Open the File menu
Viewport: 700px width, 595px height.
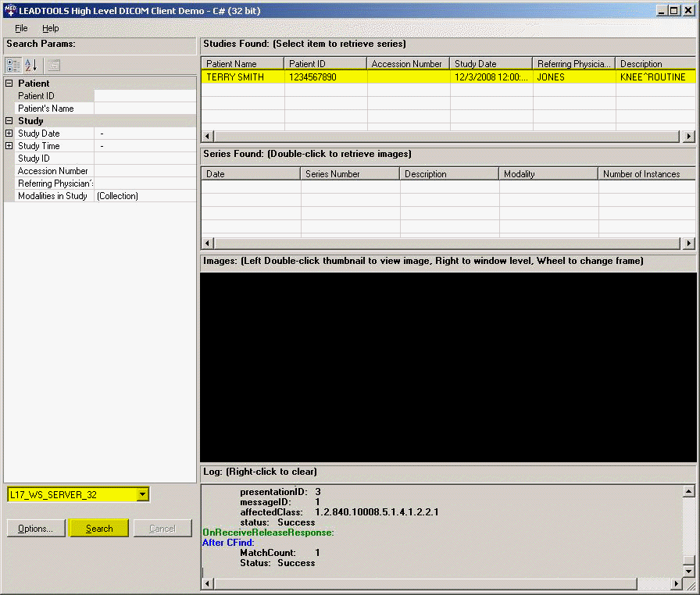(21, 28)
